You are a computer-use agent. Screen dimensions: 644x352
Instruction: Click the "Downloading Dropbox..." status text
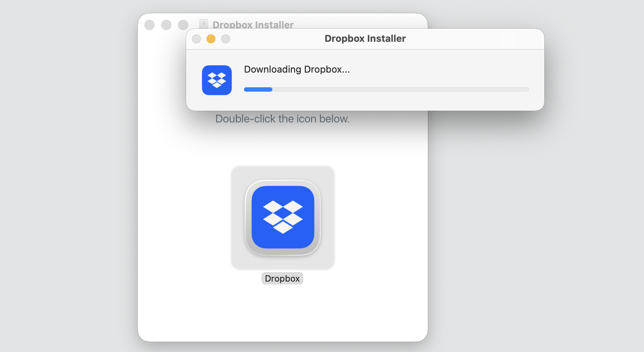click(x=297, y=69)
